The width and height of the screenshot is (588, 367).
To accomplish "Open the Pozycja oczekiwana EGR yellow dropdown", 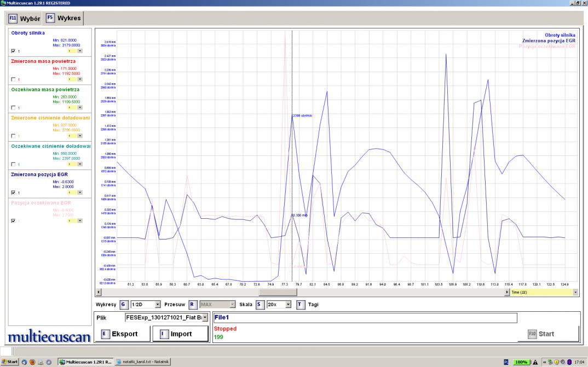I will coord(75,221).
